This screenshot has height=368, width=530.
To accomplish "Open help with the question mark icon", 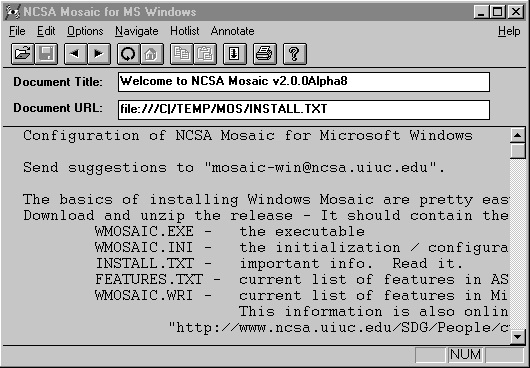I will pyautogui.click(x=294, y=54).
